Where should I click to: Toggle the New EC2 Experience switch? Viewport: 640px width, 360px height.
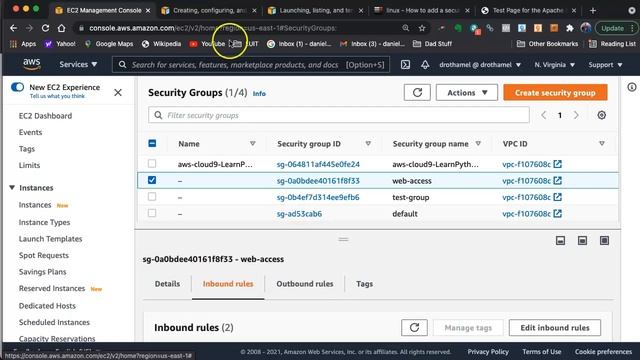click(18, 87)
